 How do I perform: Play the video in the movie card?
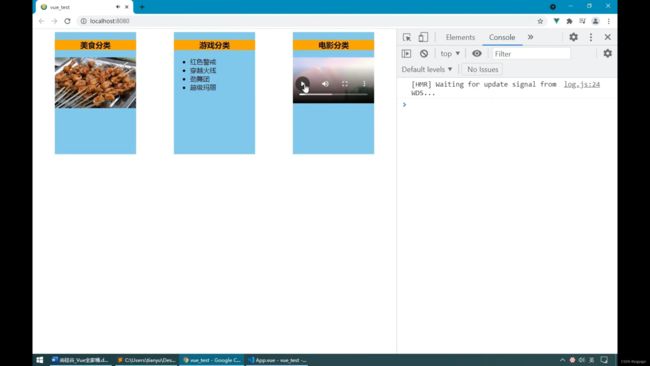coord(303,84)
